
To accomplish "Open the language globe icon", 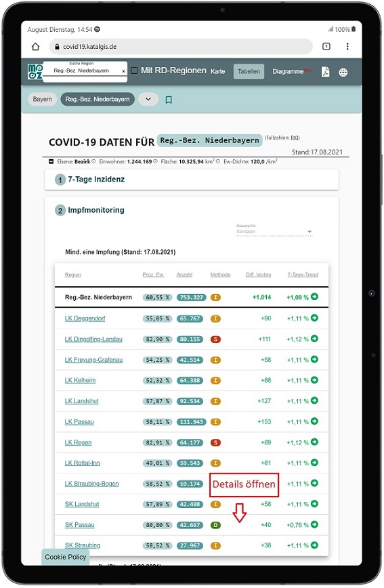I will pos(343,72).
